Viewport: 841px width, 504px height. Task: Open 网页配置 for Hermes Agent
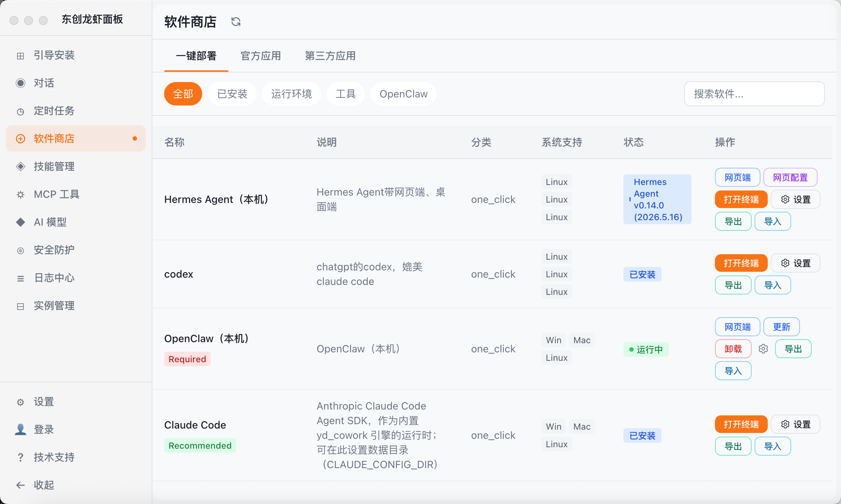coord(790,178)
